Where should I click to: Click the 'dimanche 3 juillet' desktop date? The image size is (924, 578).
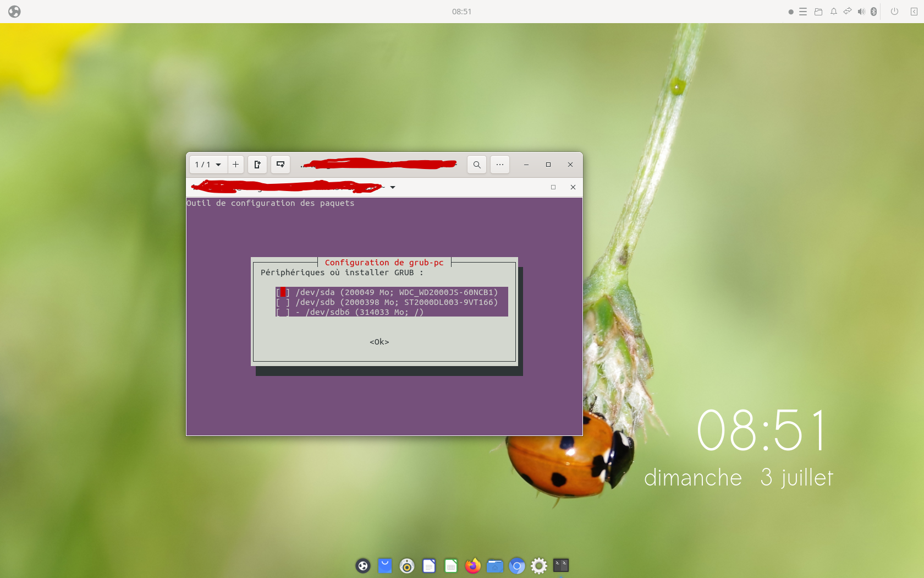coord(739,477)
